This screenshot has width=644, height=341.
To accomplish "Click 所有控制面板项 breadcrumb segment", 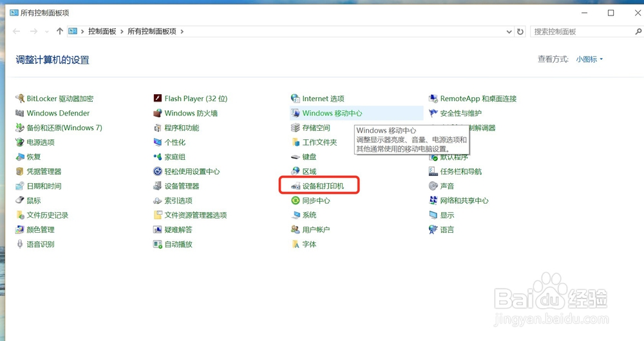I will click(152, 31).
